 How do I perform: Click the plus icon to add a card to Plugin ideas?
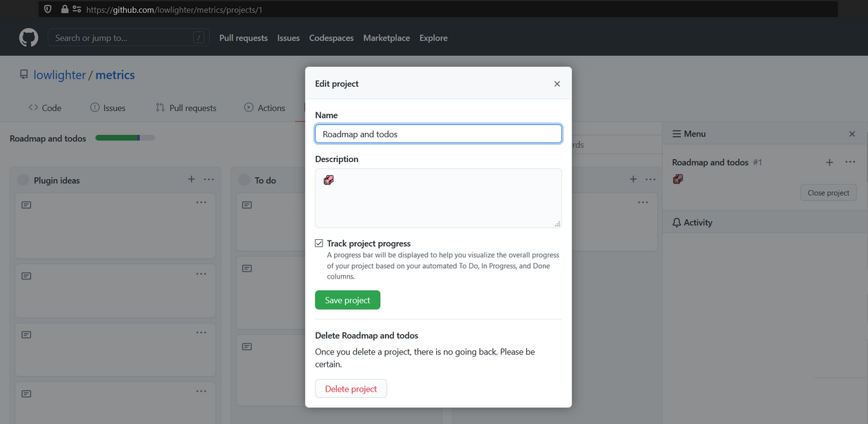[191, 179]
